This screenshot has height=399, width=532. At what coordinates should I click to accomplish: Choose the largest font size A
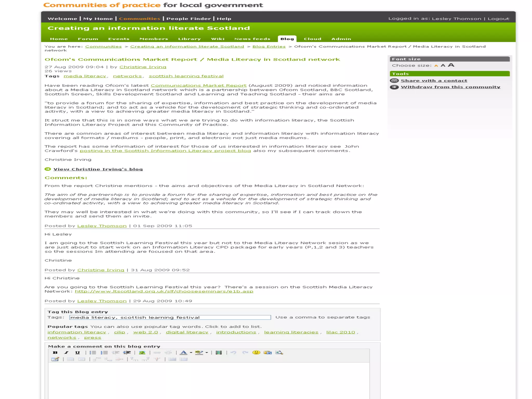click(451, 65)
